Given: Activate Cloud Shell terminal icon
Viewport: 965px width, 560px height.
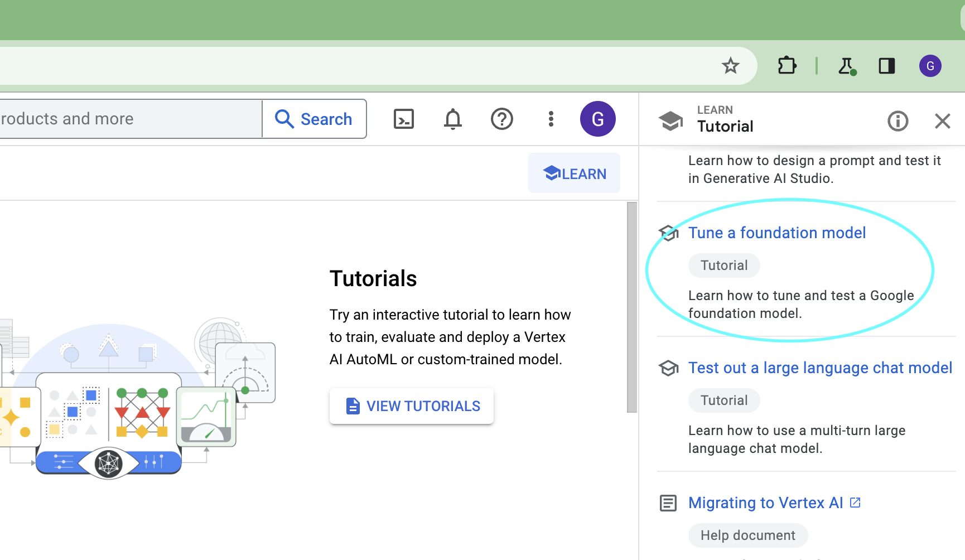Looking at the screenshot, I should pyautogui.click(x=404, y=119).
